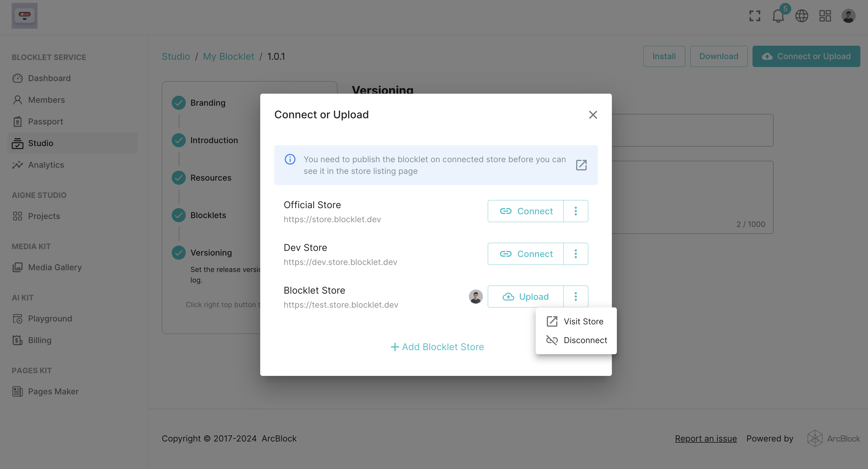
Task: Open Media Gallery in sidebar
Action: click(x=55, y=267)
